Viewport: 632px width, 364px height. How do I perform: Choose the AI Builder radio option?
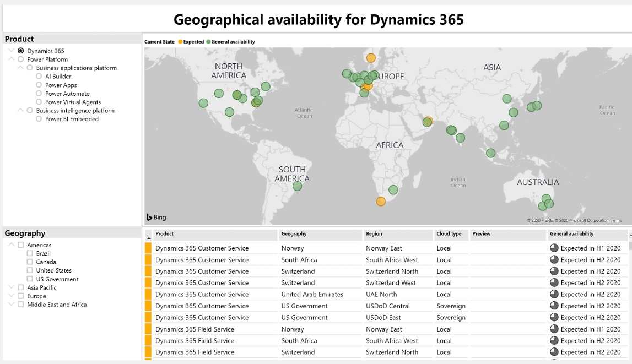(39, 76)
